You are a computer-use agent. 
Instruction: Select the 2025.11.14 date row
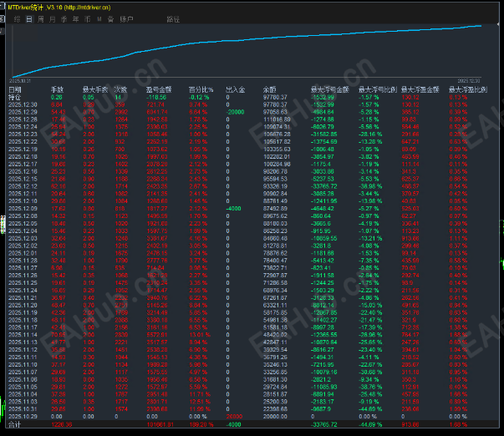23,334
